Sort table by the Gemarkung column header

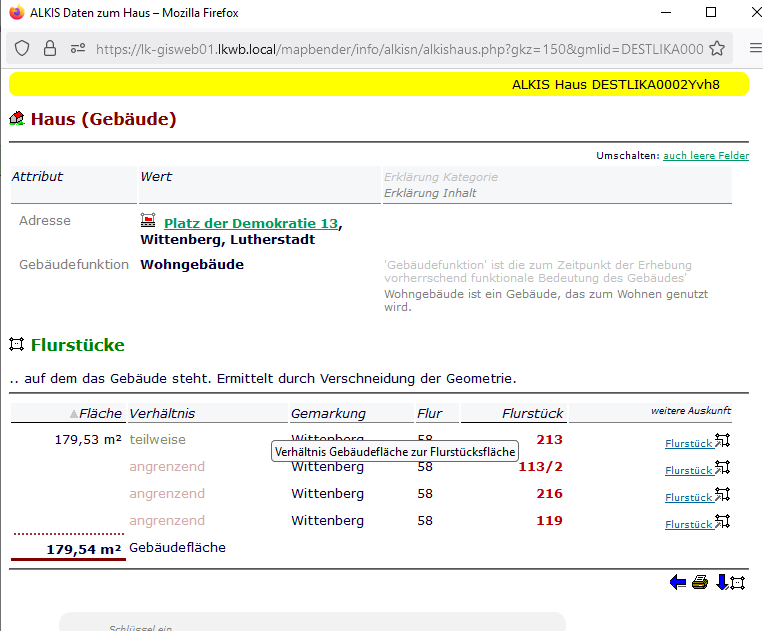(328, 414)
